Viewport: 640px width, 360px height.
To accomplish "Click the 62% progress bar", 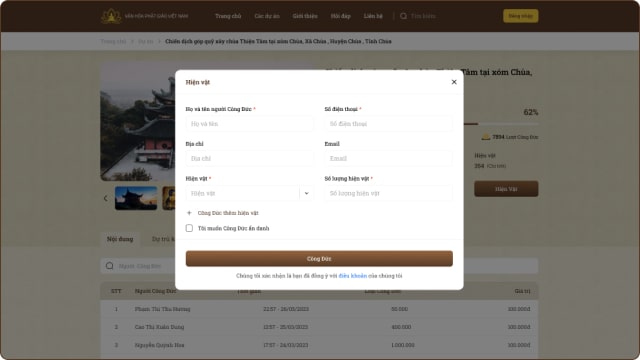I will (501, 124).
